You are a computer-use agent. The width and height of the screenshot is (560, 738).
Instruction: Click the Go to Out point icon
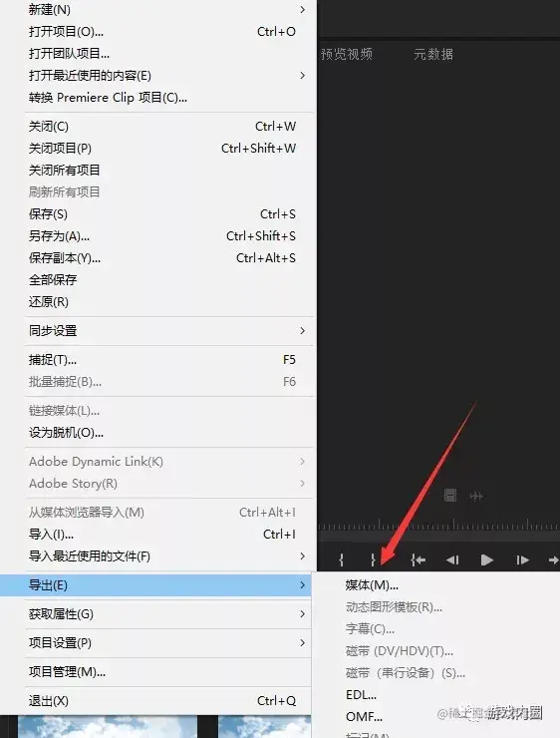click(x=554, y=560)
